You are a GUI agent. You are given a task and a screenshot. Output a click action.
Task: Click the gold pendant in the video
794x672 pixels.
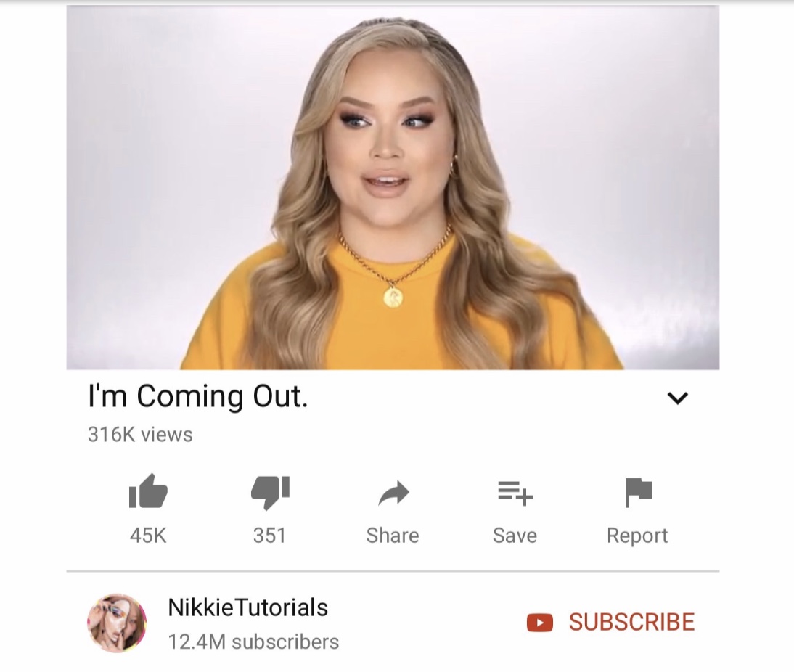[393, 298]
